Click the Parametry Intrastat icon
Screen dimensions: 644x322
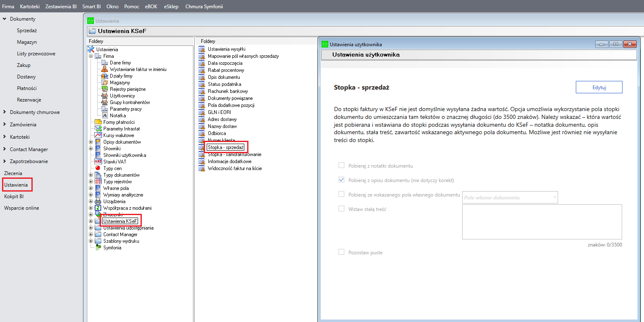click(x=98, y=129)
